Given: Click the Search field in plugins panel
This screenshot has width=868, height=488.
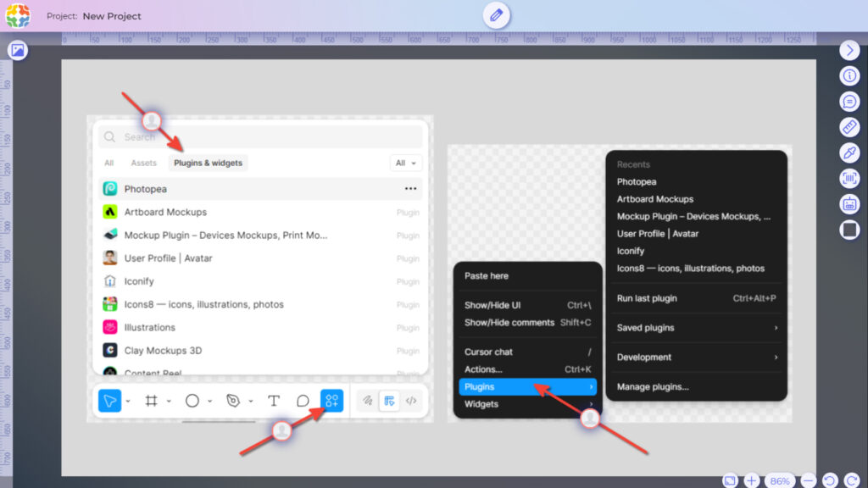Looking at the screenshot, I should click(x=260, y=136).
